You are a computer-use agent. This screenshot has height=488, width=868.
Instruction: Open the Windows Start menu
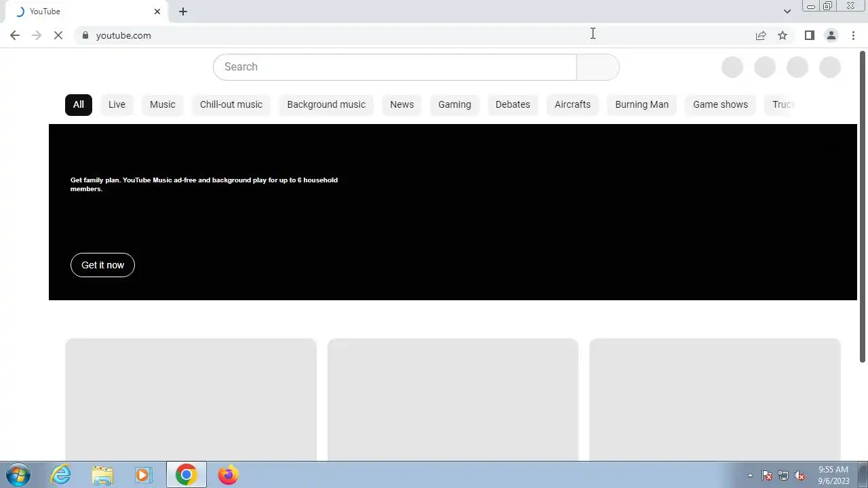[18, 475]
